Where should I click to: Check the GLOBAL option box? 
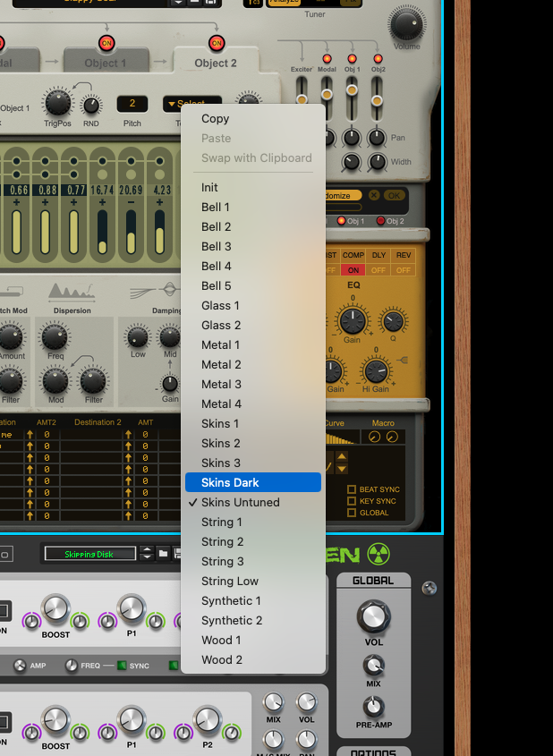click(352, 513)
